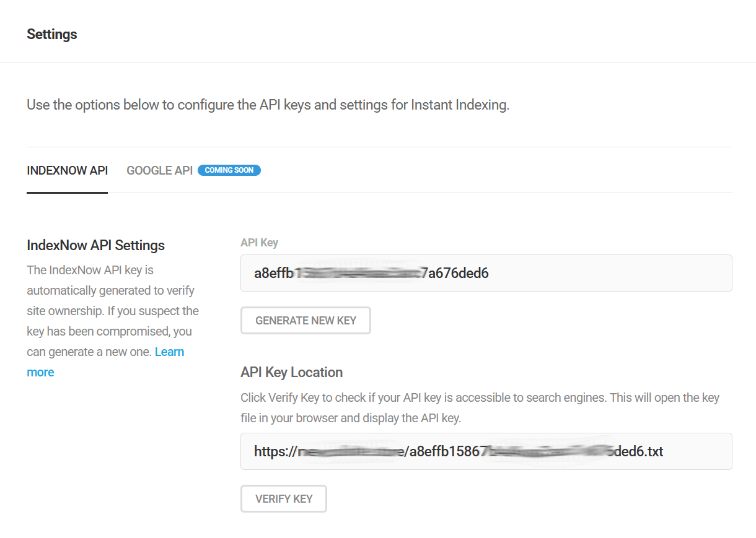Switch to the IndexNow API tab
756x538 pixels.
[x=67, y=170]
